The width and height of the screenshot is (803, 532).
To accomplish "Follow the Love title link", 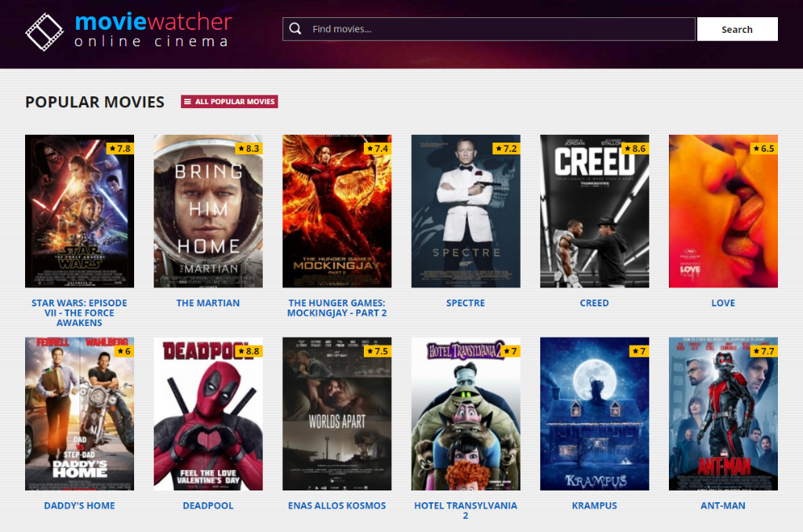I will [723, 303].
